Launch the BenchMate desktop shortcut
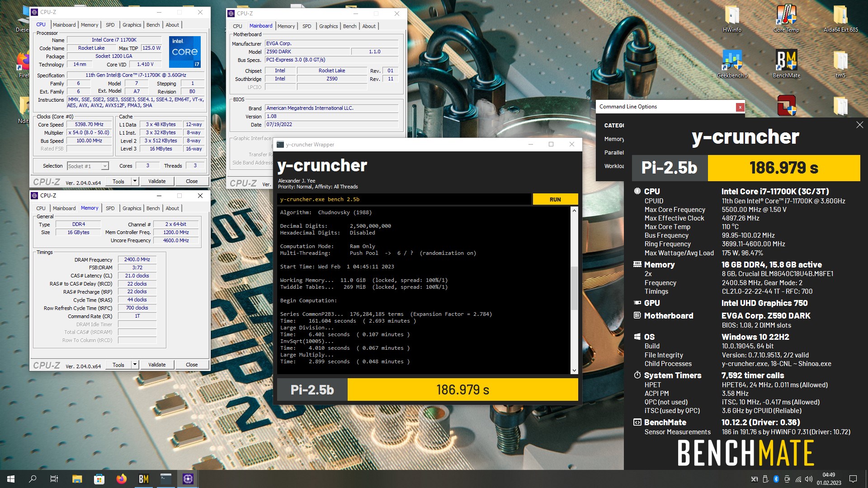Screen dimensions: 868x488 786,64
